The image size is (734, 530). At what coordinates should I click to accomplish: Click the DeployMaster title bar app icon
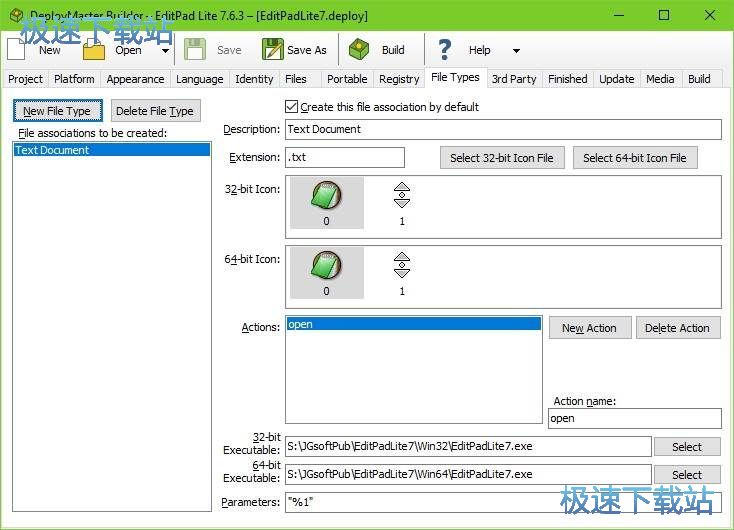point(16,15)
